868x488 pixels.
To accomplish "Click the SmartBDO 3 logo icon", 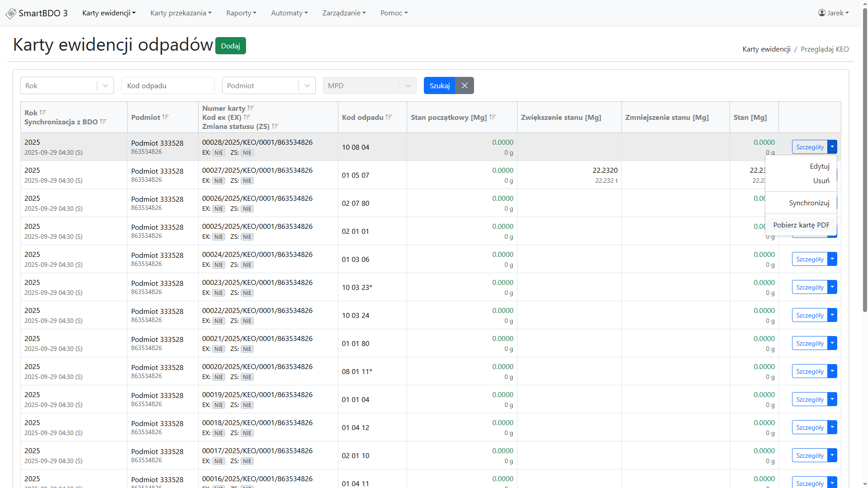I will [11, 14].
